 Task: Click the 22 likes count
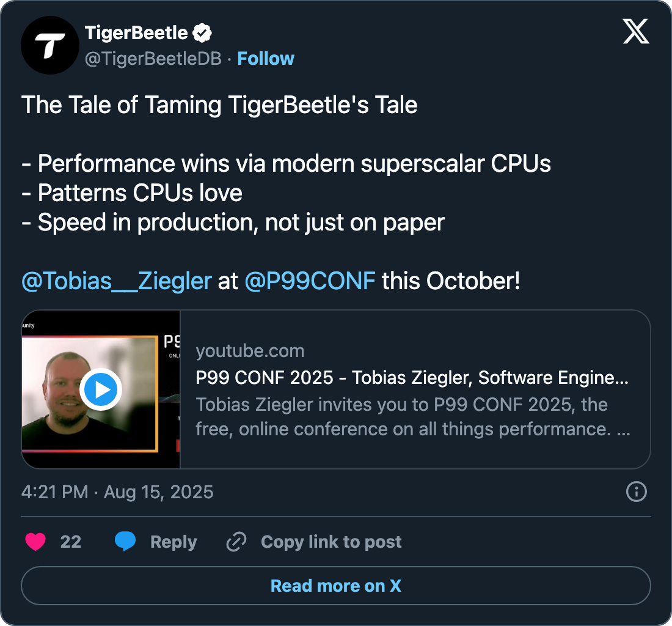coord(71,542)
